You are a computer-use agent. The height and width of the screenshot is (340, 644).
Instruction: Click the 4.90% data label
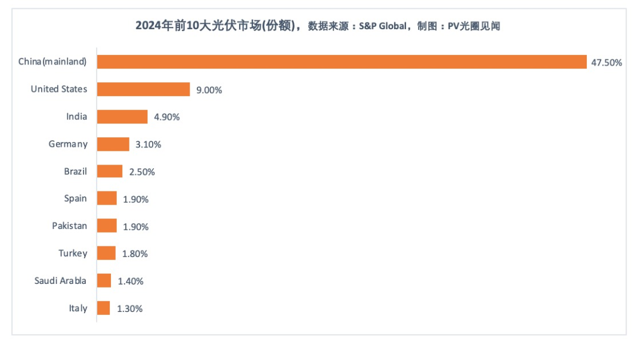(x=167, y=117)
